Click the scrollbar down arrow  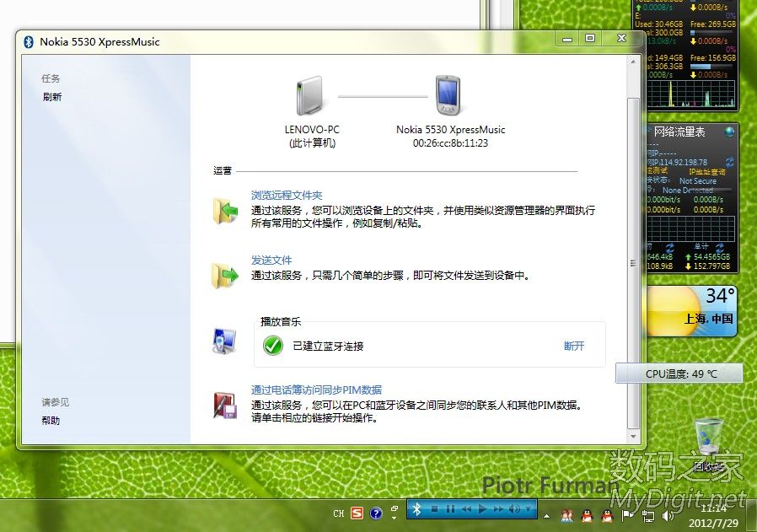[x=633, y=437]
